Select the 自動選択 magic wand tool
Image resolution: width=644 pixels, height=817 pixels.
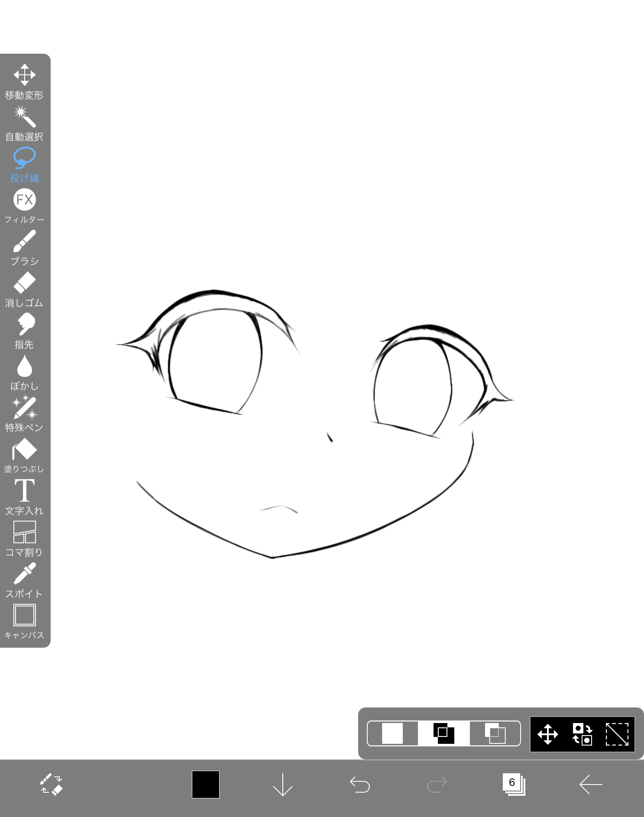point(24,124)
